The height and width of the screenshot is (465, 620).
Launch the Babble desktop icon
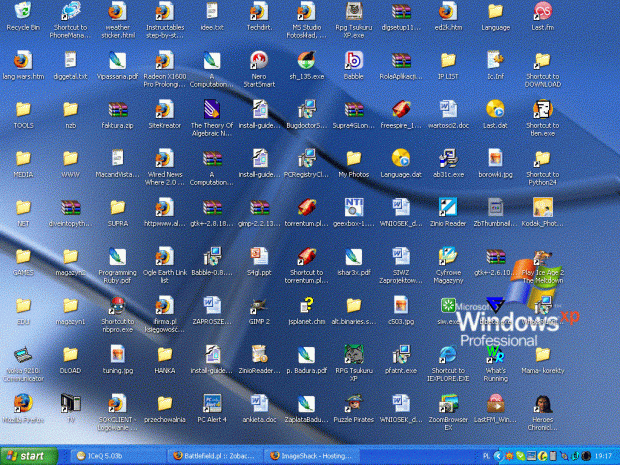353,60
